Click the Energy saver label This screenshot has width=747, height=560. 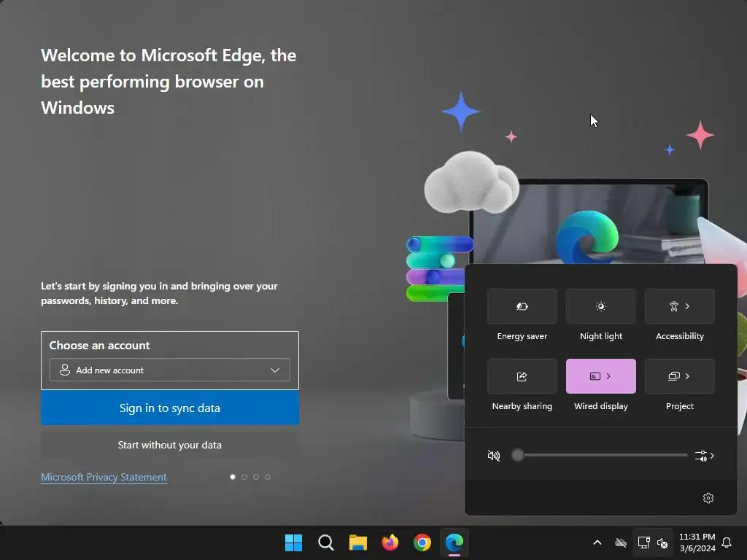522,336
